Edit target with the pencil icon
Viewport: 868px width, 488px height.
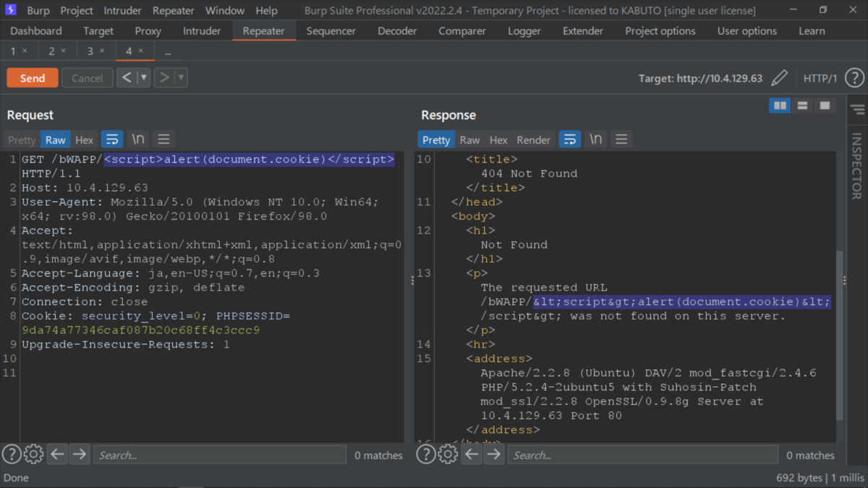point(779,78)
